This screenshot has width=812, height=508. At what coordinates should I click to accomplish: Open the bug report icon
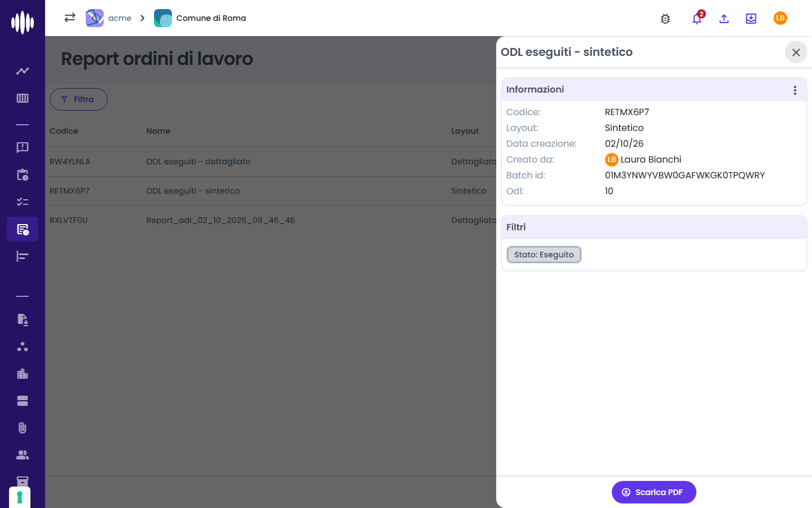tap(665, 19)
